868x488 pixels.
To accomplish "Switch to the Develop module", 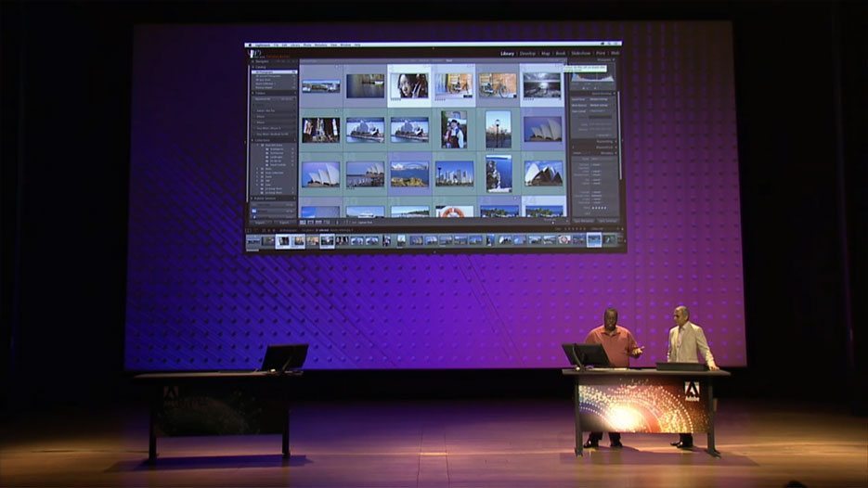I will point(527,54).
